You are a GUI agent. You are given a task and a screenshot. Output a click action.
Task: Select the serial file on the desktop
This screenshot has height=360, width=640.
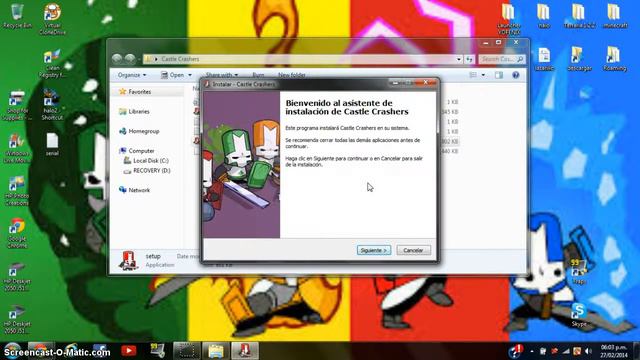point(52,144)
